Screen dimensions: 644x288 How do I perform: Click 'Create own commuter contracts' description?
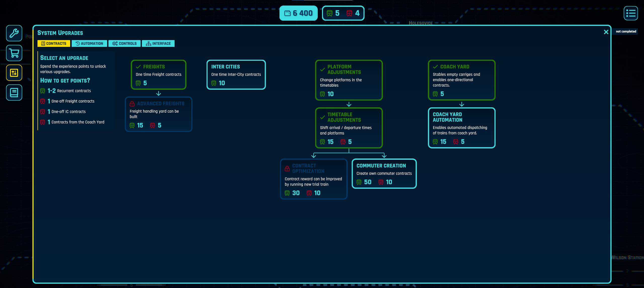pos(384,174)
